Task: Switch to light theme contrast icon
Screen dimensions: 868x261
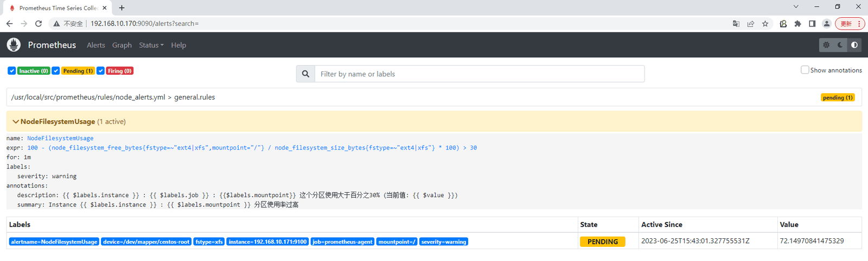Action: (854, 45)
